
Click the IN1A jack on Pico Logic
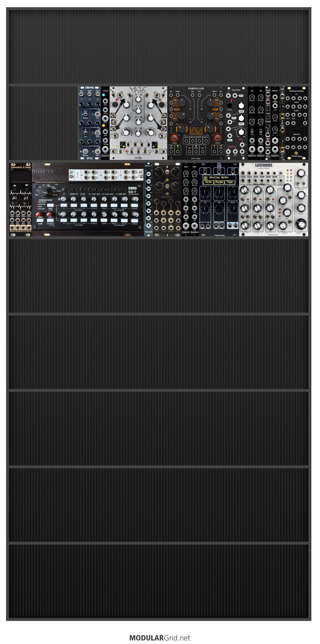point(105,101)
